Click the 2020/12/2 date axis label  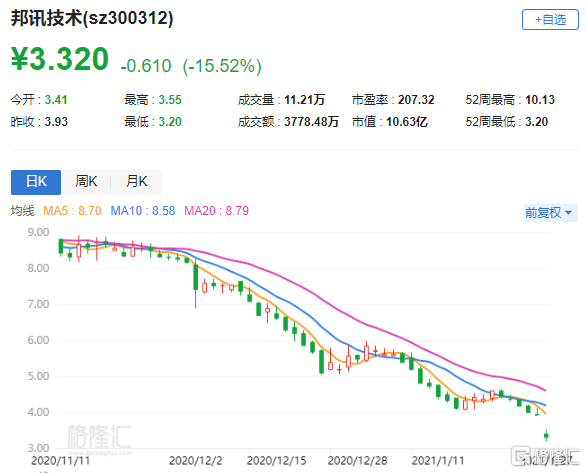click(195, 460)
